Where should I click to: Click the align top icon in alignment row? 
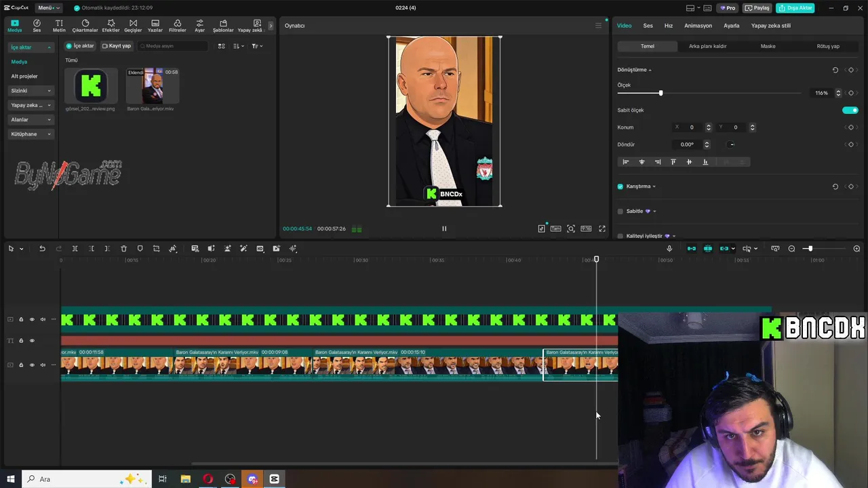pyautogui.click(x=673, y=162)
